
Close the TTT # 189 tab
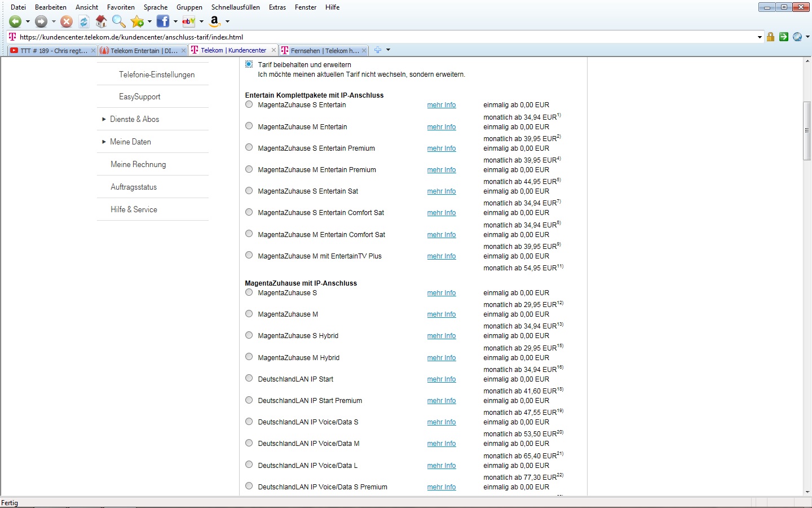93,50
